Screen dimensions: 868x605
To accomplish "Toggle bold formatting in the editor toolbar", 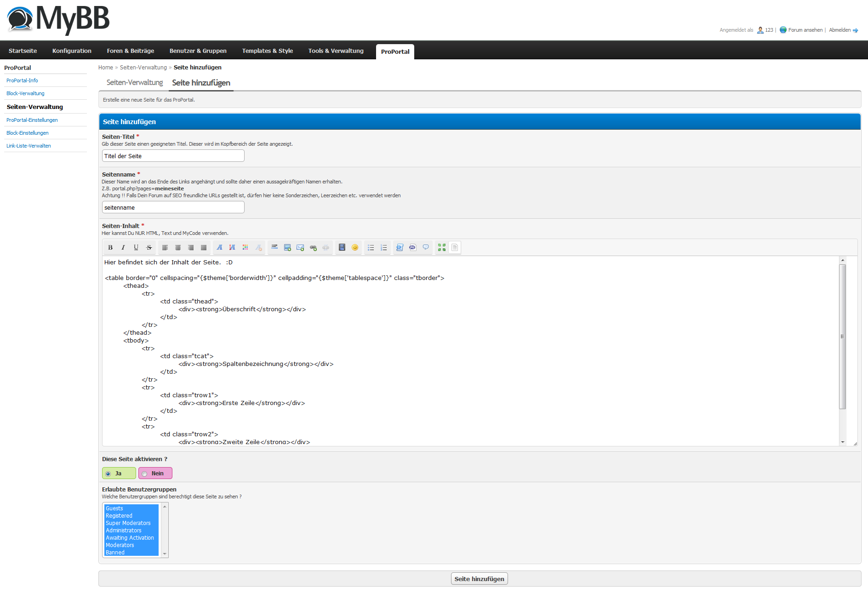I will coord(110,247).
